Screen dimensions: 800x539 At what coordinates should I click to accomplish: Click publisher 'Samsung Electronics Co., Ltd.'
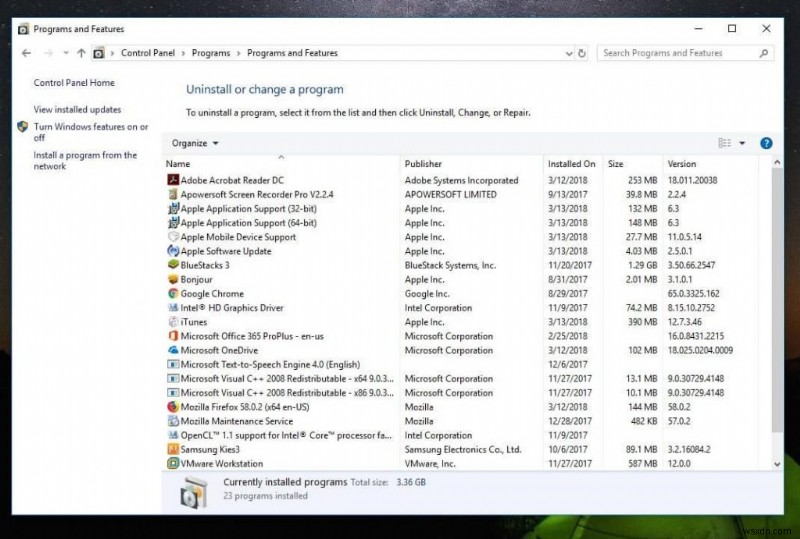click(x=463, y=449)
